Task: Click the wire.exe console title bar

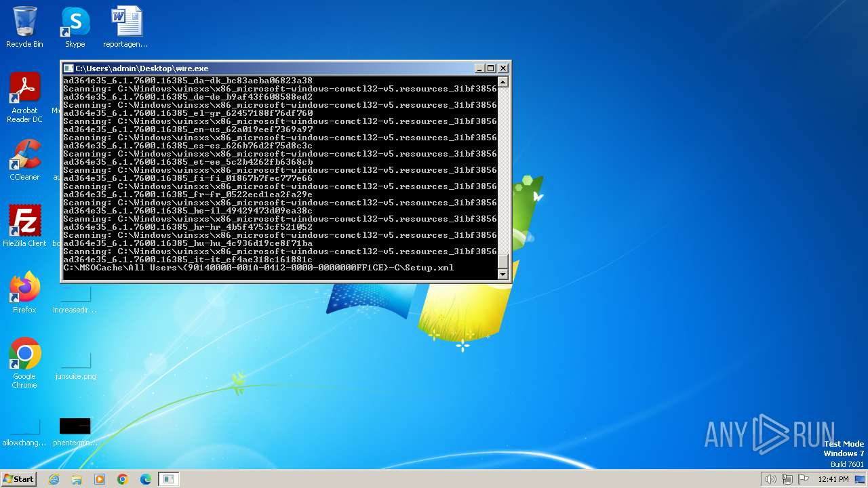Action: [271, 68]
